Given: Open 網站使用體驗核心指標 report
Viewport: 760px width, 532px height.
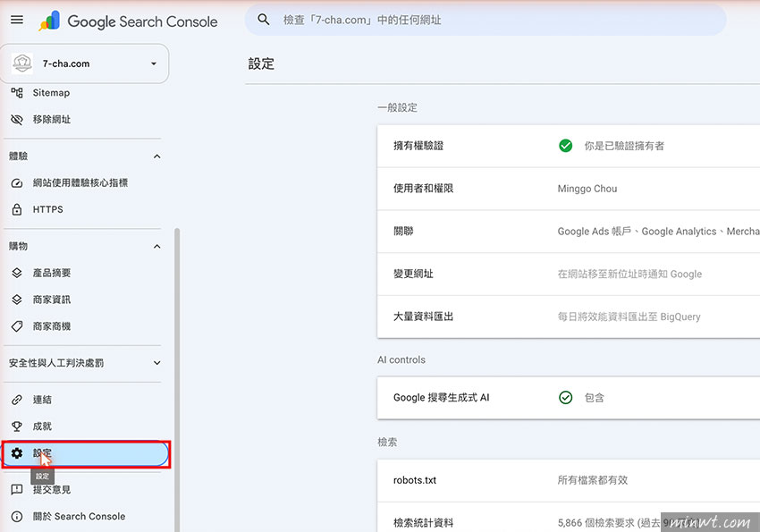Looking at the screenshot, I should [x=82, y=182].
